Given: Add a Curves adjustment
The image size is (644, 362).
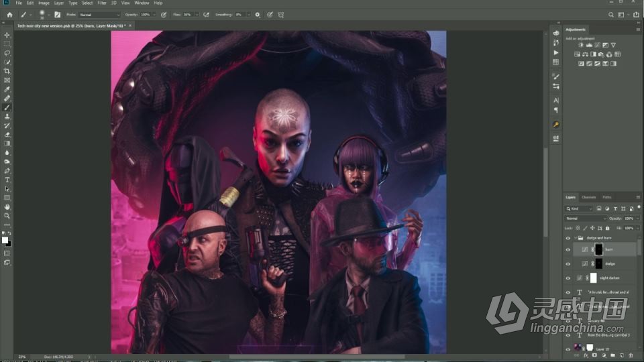Looking at the screenshot, I should [x=597, y=45].
